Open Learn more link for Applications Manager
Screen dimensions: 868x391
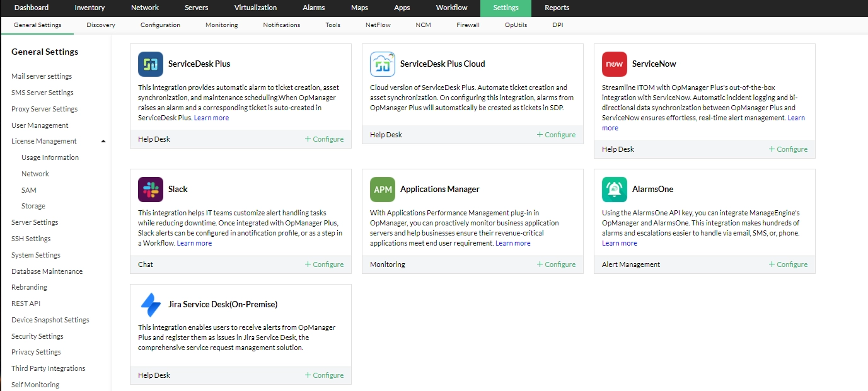click(x=513, y=243)
